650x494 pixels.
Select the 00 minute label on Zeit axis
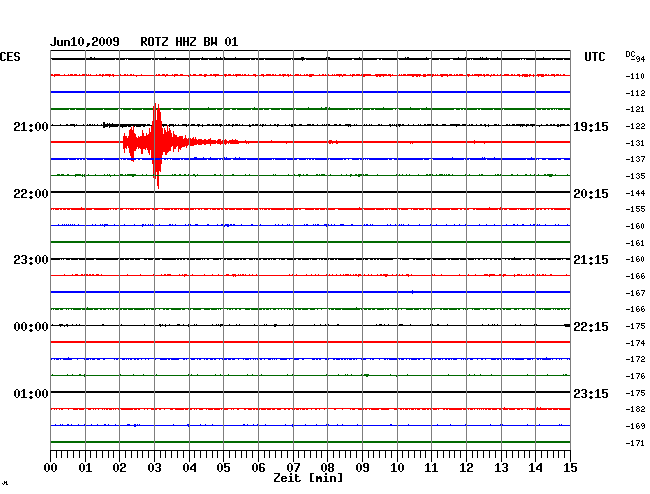(51, 468)
